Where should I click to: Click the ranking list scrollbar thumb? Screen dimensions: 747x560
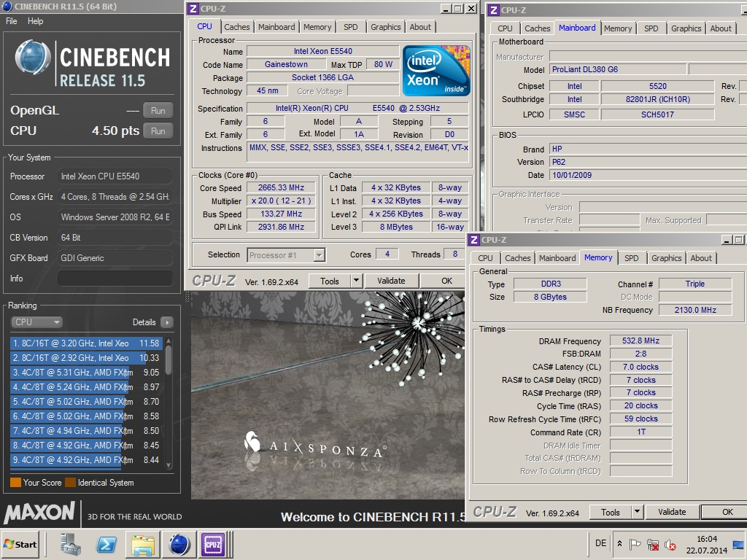169,361
